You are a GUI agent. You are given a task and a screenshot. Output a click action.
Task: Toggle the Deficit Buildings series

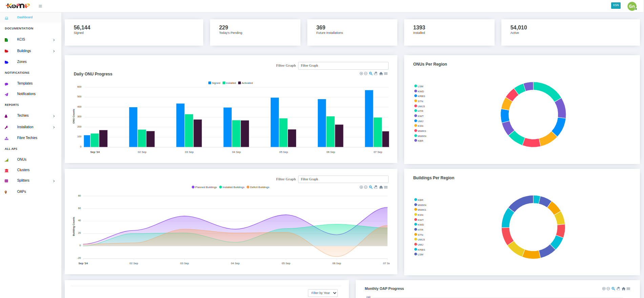point(258,187)
